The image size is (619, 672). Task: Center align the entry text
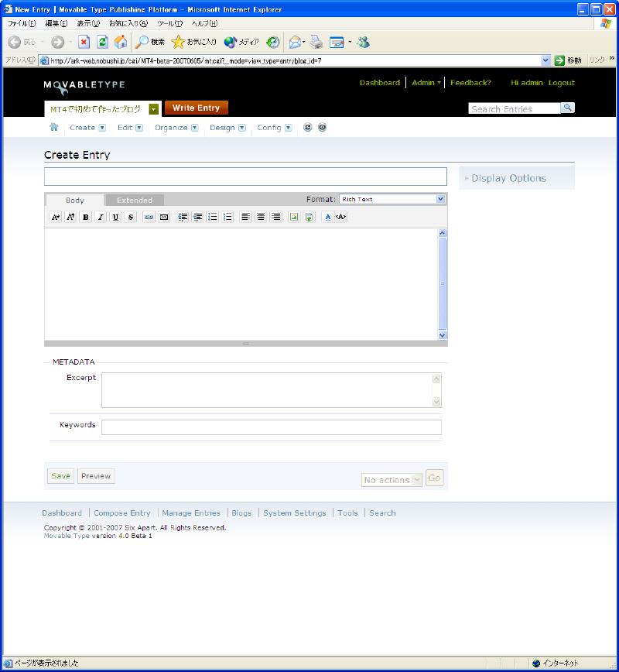coord(261,218)
